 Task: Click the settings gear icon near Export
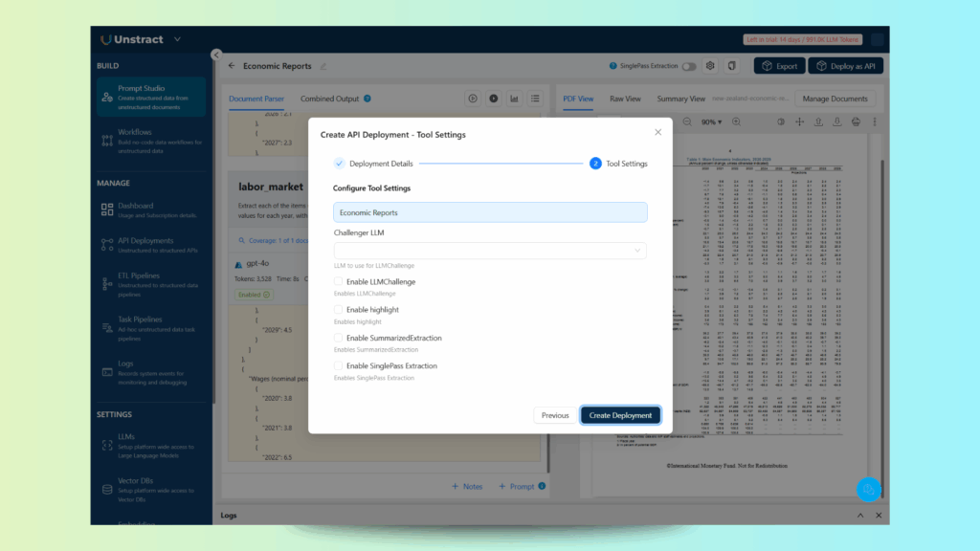coord(710,66)
